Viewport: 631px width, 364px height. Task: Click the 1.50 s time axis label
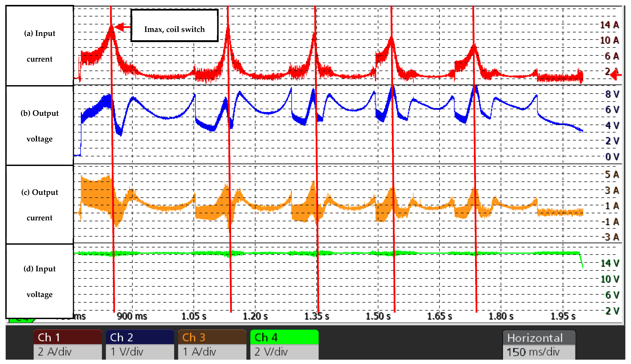378,316
